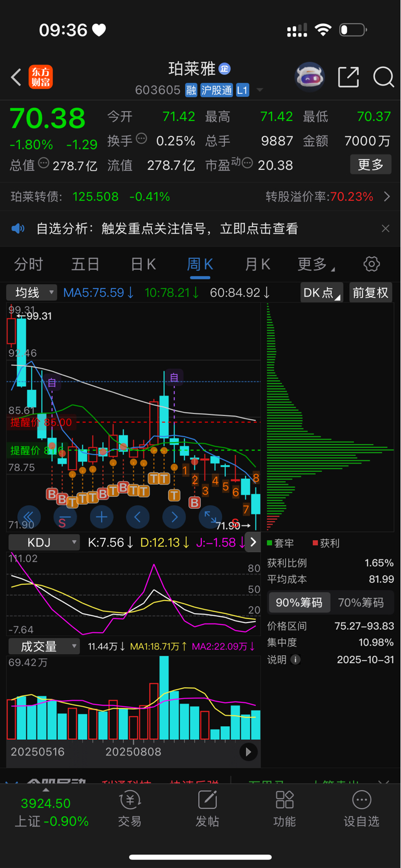Tap the 沪股通 badge
401x868 pixels.
click(216, 90)
